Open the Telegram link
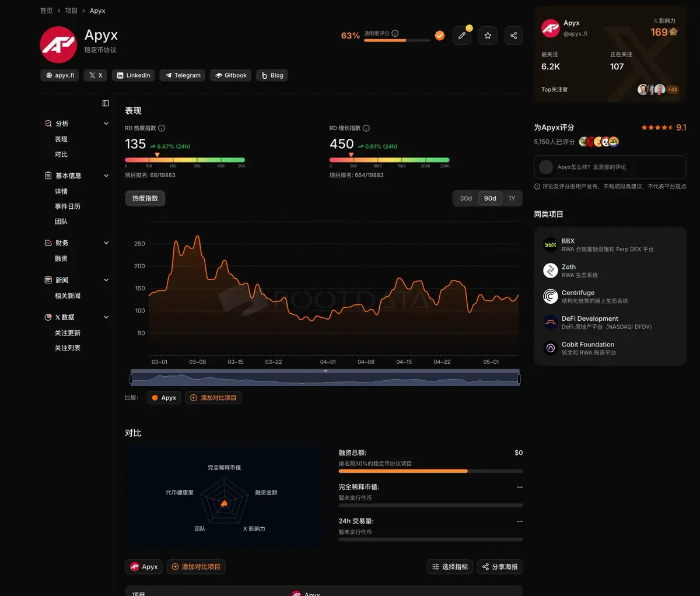 tap(182, 75)
